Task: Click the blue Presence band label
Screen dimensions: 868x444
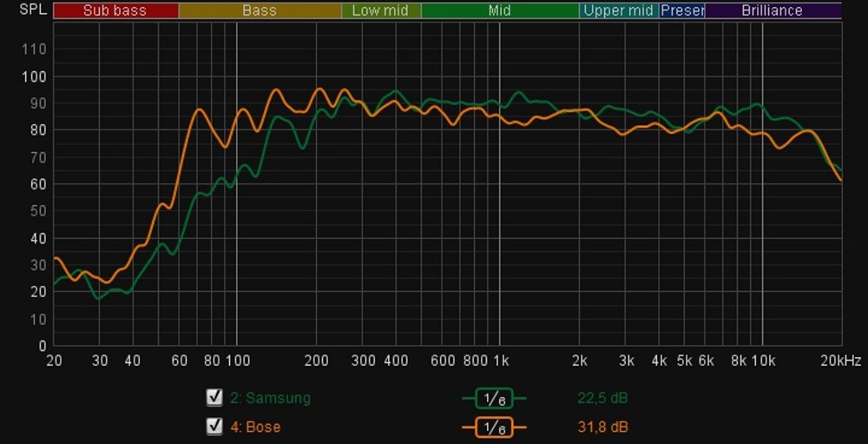Action: click(x=682, y=10)
